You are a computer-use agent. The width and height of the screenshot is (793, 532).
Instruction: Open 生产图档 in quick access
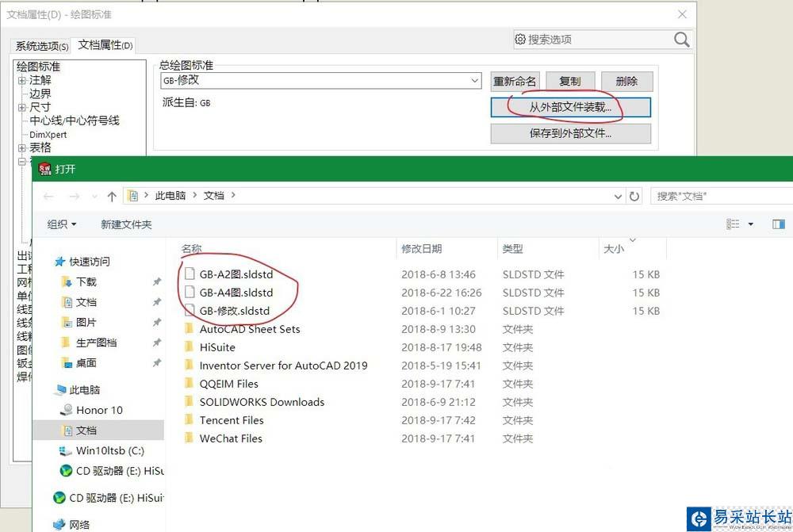point(96,343)
